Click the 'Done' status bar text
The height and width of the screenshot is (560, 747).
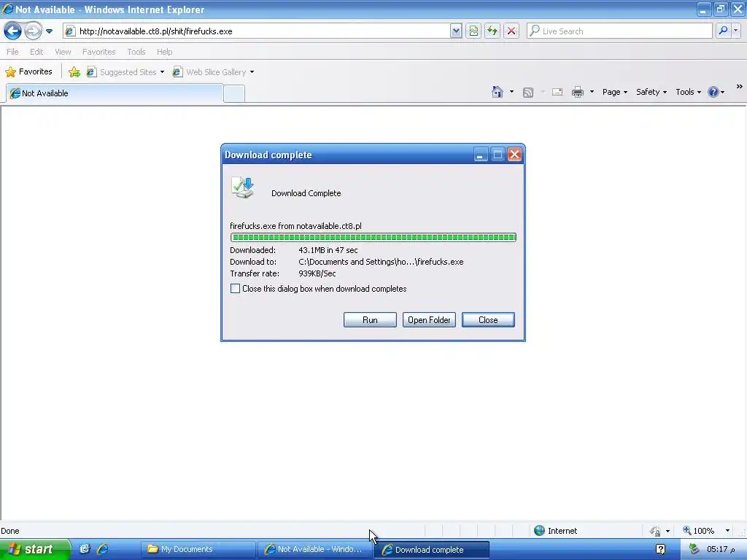click(x=10, y=531)
